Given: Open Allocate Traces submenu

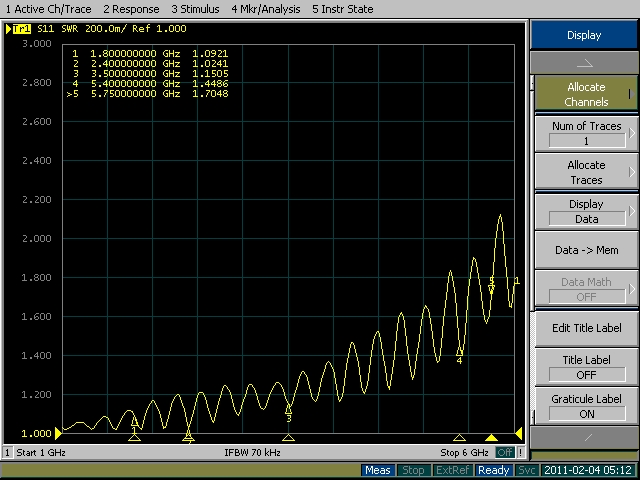Looking at the screenshot, I should [x=586, y=172].
